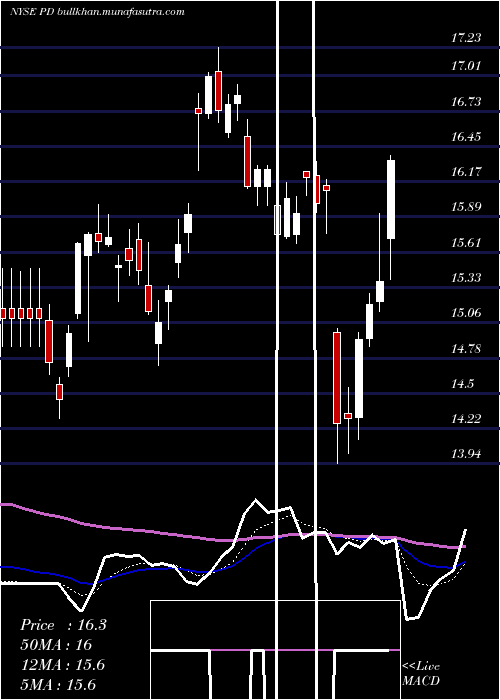Click the 5MA : 15.6 readout

click(x=58, y=684)
